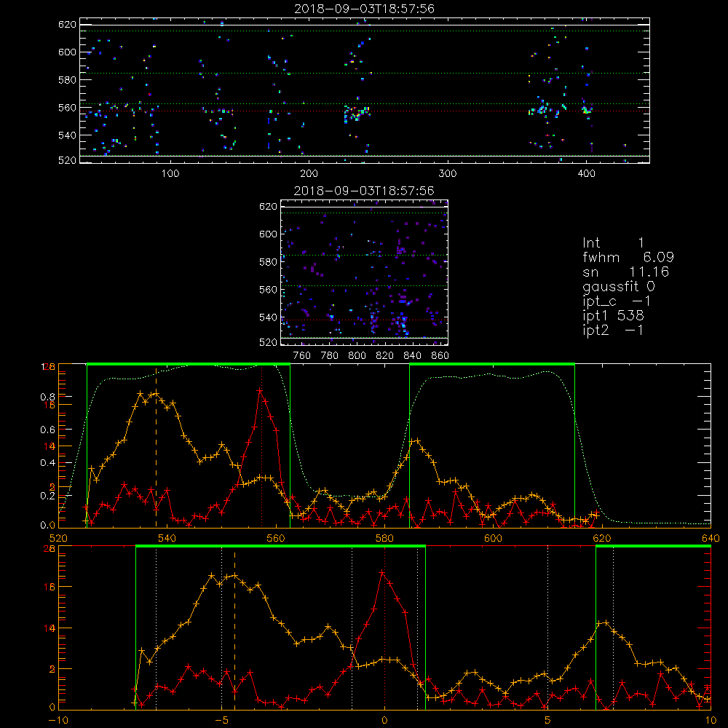Select the 'fwhm 6.09' readout line
This screenshot has width=728, height=728.
628,257
